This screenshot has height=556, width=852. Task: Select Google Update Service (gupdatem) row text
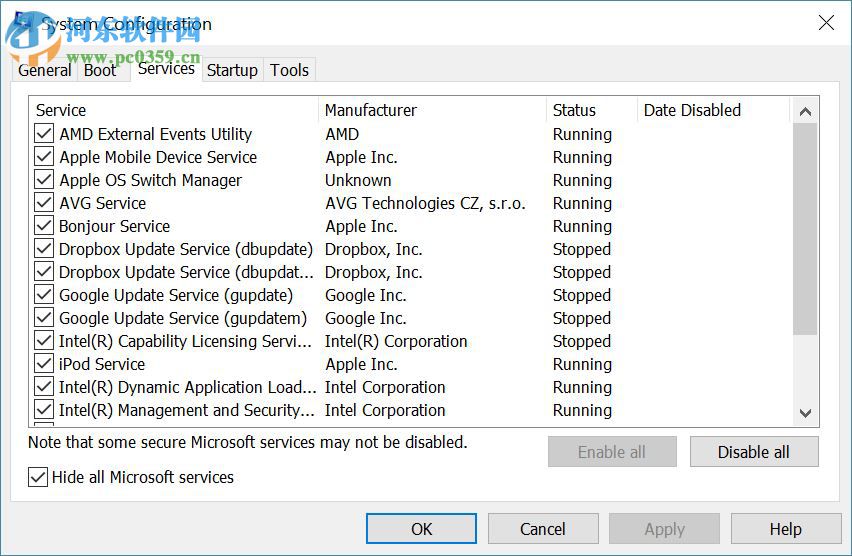tap(183, 318)
